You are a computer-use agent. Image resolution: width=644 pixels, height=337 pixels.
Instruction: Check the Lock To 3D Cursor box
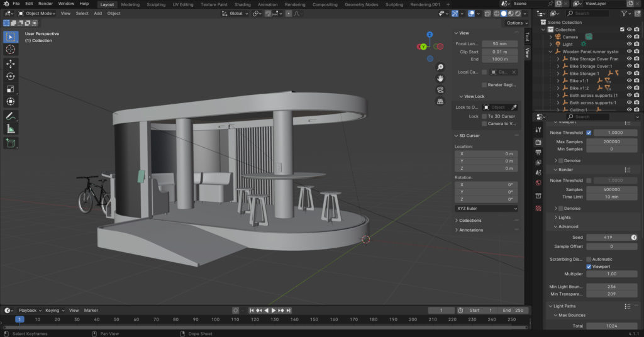coord(484,116)
